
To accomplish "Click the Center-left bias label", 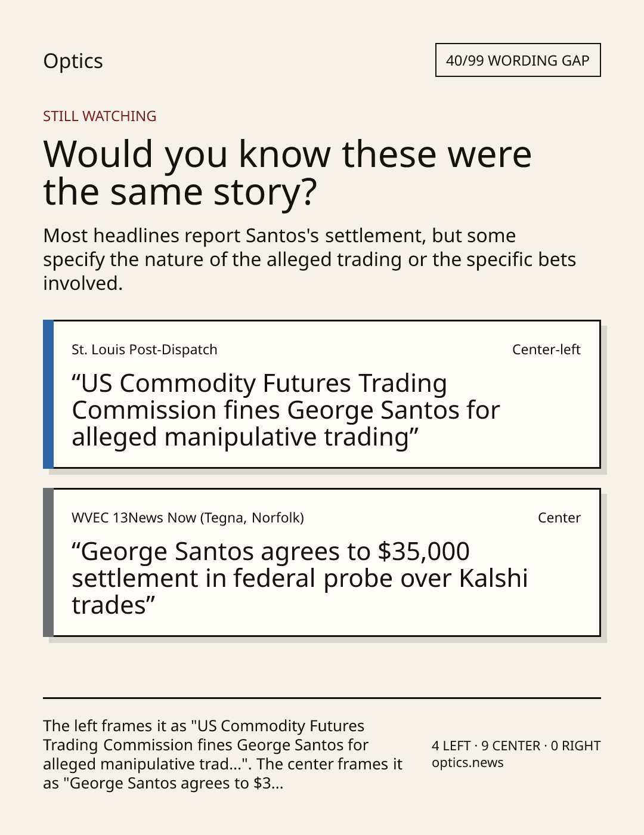I will pos(546,350).
